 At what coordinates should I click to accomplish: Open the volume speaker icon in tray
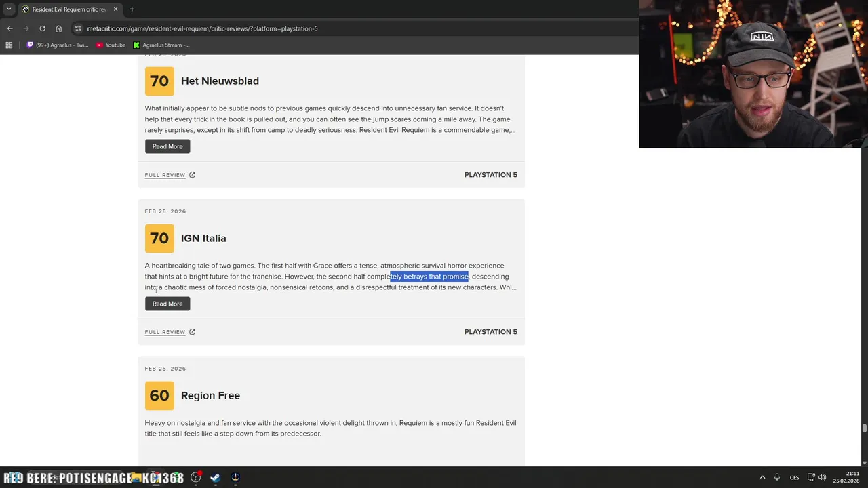pyautogui.click(x=823, y=477)
